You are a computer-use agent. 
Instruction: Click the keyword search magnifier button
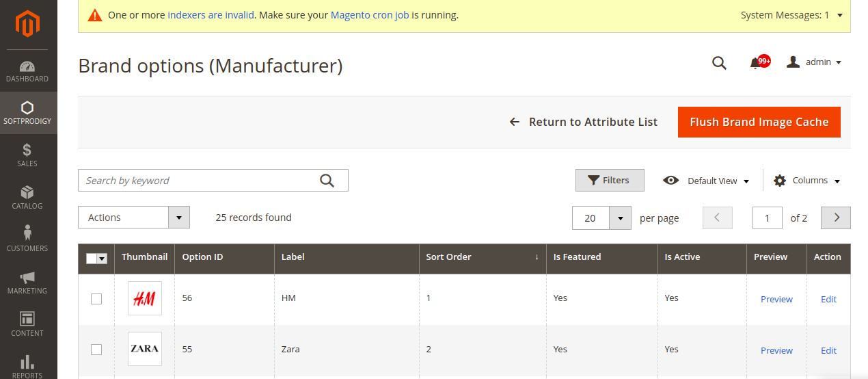point(327,181)
